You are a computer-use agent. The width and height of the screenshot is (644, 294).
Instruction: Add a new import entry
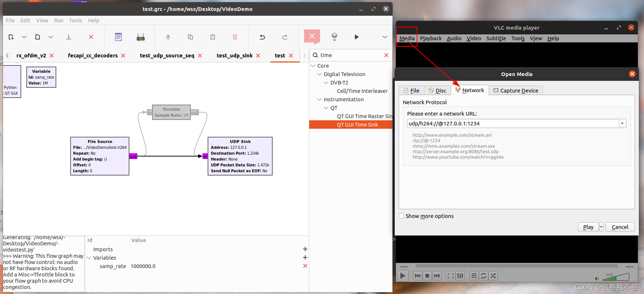point(305,249)
